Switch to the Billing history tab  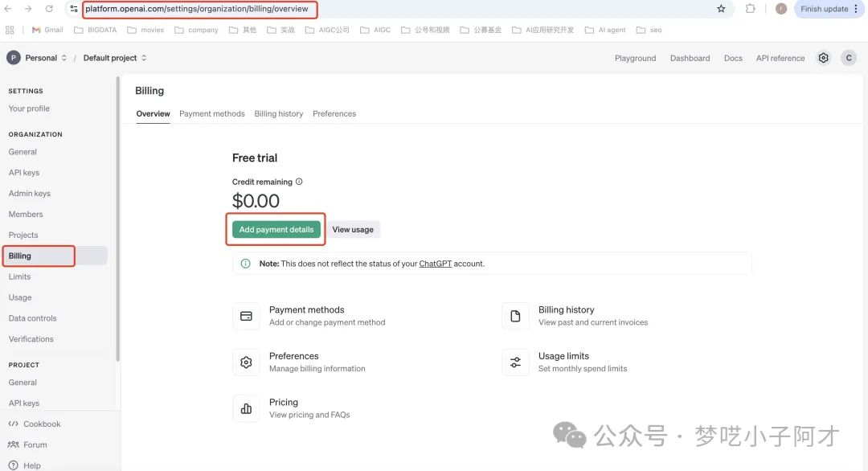[279, 114]
